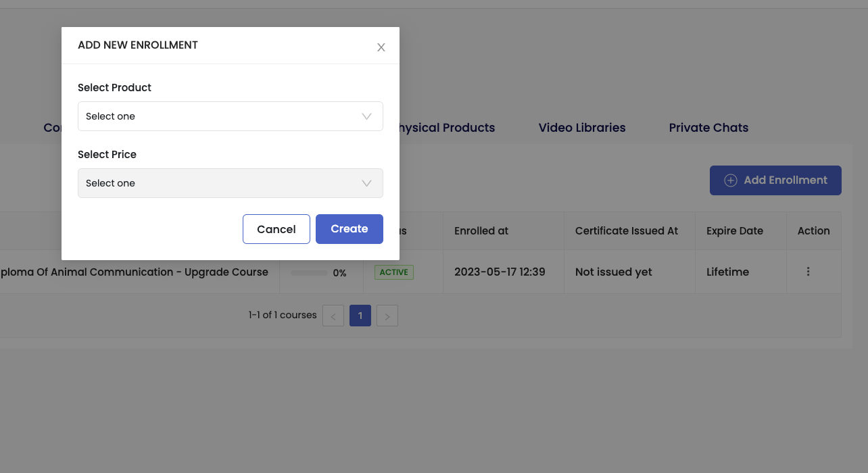Open the Diploma Of Animal Communication course name
868x473 pixels.
tap(135, 272)
